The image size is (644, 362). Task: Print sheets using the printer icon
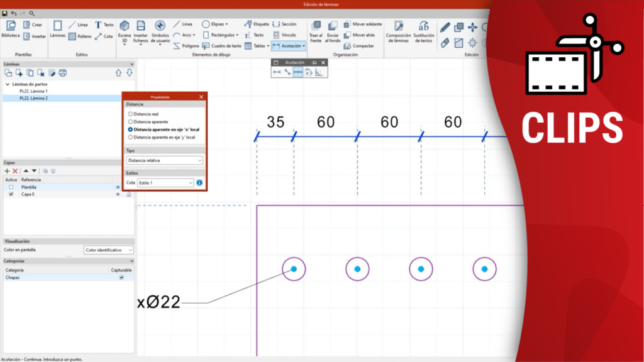click(62, 73)
